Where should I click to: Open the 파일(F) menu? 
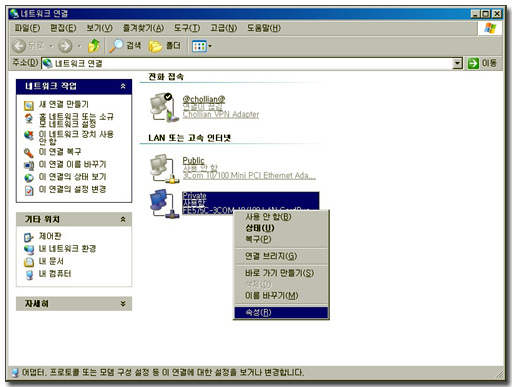pos(27,28)
